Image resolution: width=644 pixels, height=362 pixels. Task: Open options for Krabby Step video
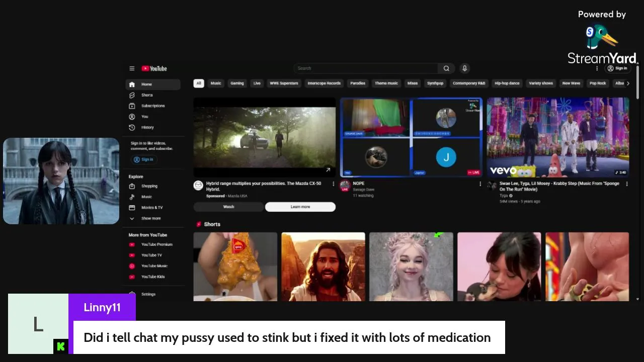(627, 184)
